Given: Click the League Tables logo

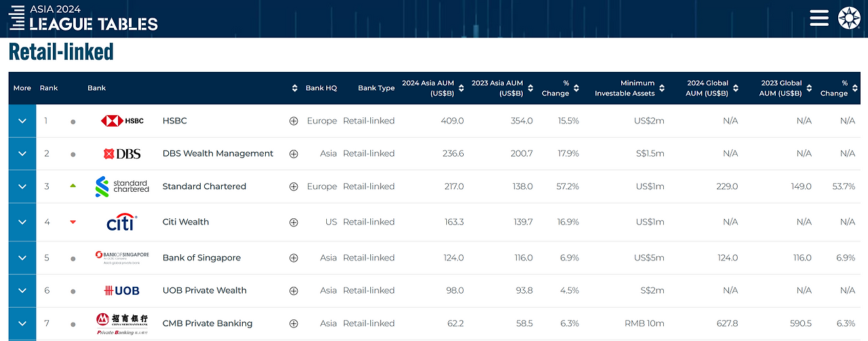Looking at the screenshot, I should click(x=83, y=18).
